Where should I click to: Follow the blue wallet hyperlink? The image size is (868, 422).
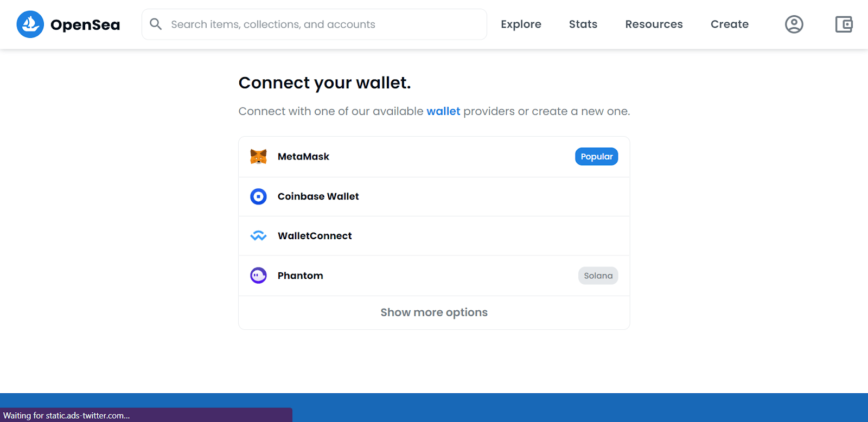coord(443,111)
